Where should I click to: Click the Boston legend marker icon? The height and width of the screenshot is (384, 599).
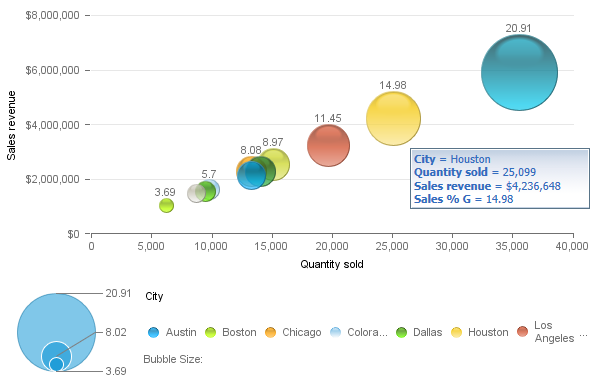(210, 332)
